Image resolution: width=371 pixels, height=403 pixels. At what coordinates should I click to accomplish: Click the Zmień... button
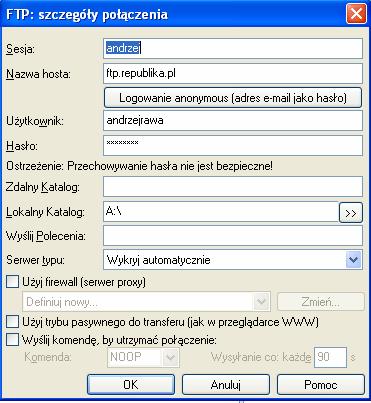tap(321, 302)
